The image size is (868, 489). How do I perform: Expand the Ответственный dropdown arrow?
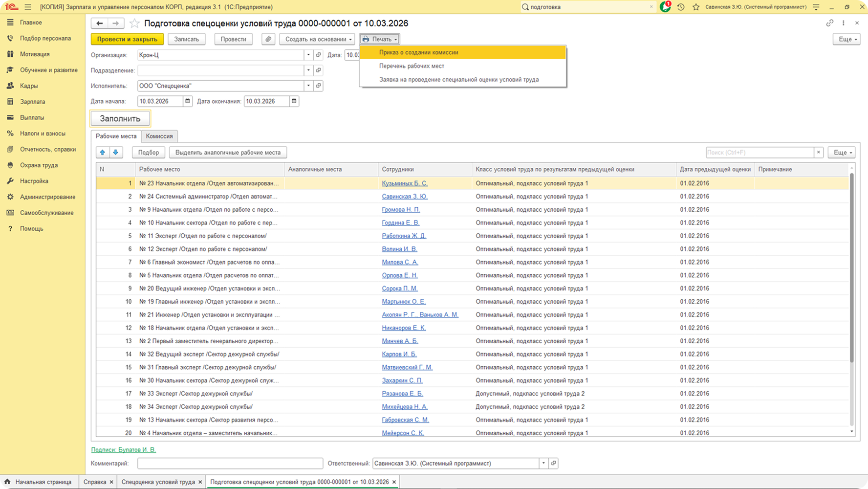(543, 463)
